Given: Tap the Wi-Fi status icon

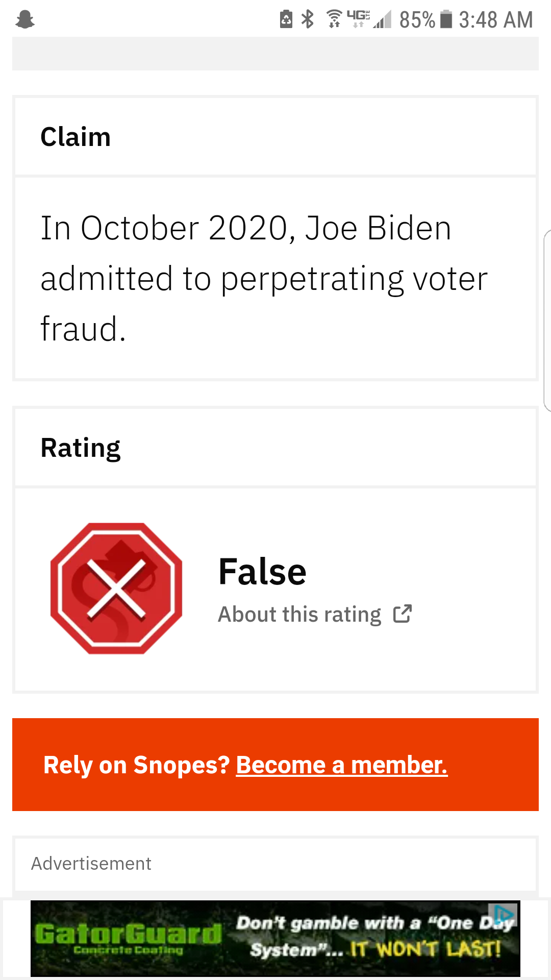Looking at the screenshot, I should pyautogui.click(x=334, y=19).
